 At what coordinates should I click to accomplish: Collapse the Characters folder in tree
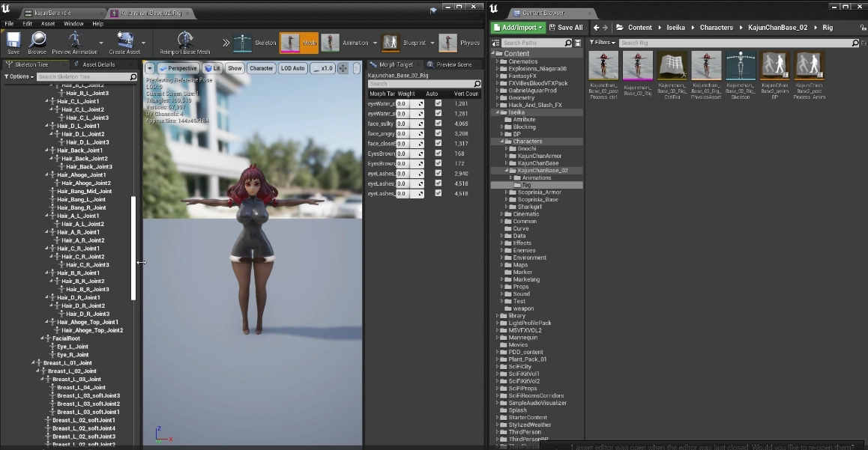(501, 142)
